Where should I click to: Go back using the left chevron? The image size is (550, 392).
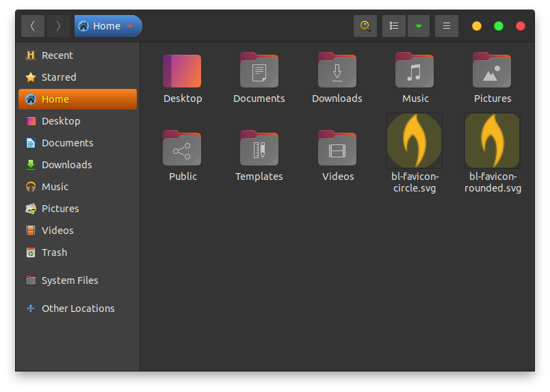(x=33, y=26)
